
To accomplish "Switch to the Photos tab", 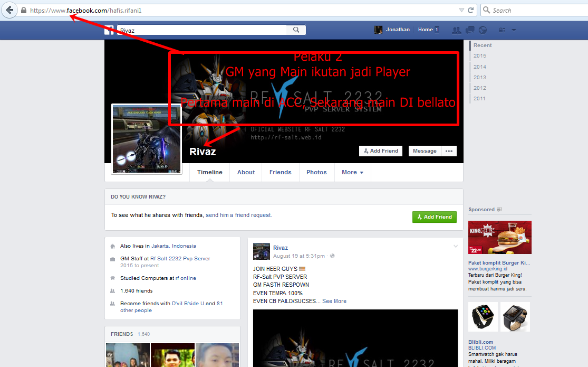I will [x=316, y=172].
